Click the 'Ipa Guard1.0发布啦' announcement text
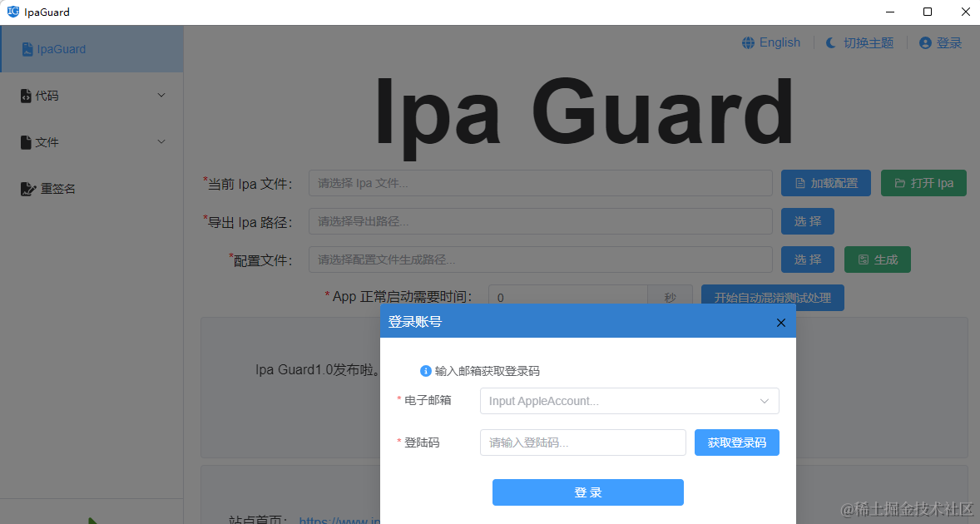 coord(318,370)
